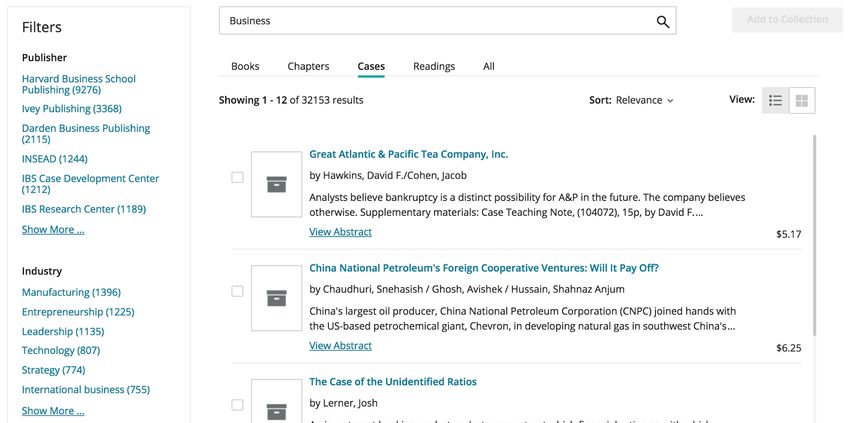Open Unidentified Ratios case thumbnail
The height and width of the screenshot is (423, 850).
(x=276, y=401)
